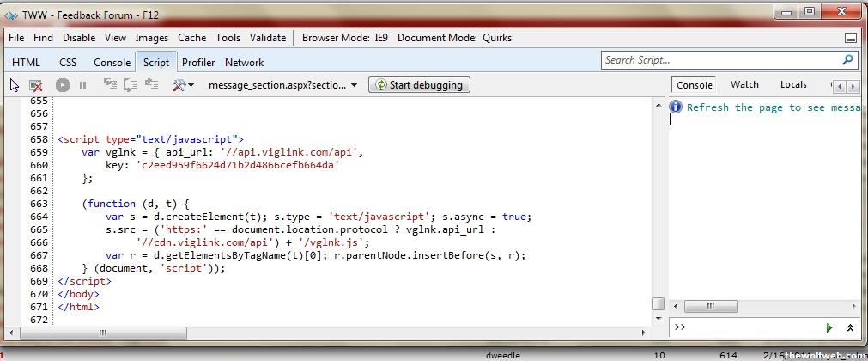Click the Start debugging button

419,85
